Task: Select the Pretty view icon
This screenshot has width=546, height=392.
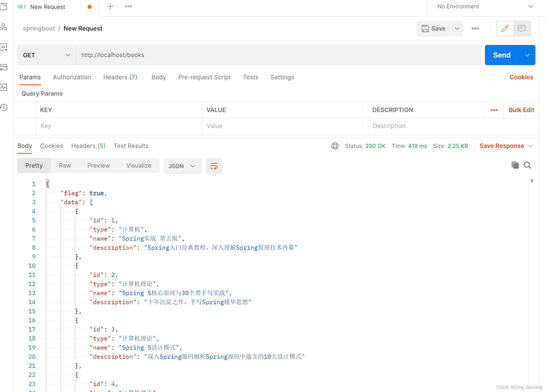Action: [34, 165]
